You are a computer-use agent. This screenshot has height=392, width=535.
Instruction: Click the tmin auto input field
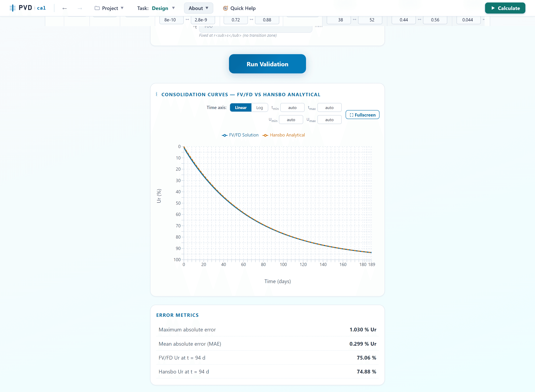coord(292,107)
